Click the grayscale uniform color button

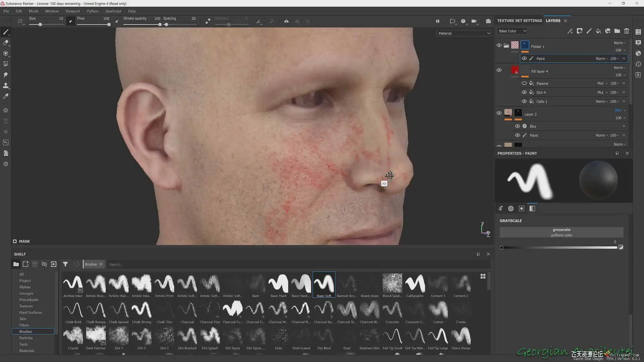(561, 232)
